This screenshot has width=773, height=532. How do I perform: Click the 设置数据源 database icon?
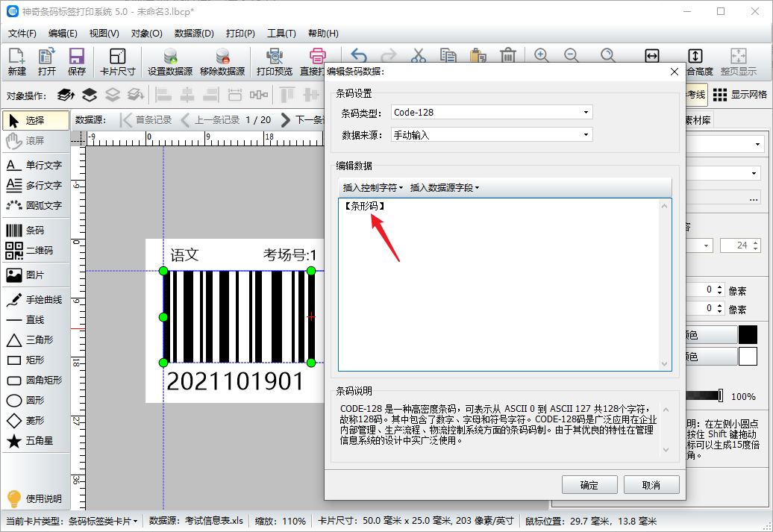point(170,61)
